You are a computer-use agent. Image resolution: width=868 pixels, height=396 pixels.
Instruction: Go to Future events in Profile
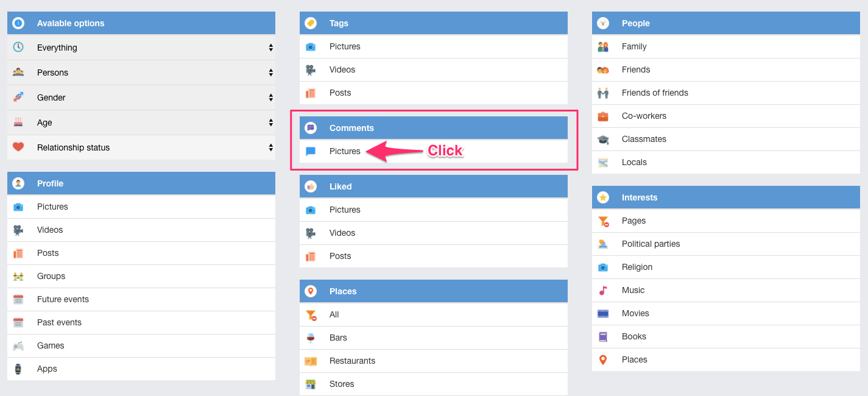[x=63, y=300]
